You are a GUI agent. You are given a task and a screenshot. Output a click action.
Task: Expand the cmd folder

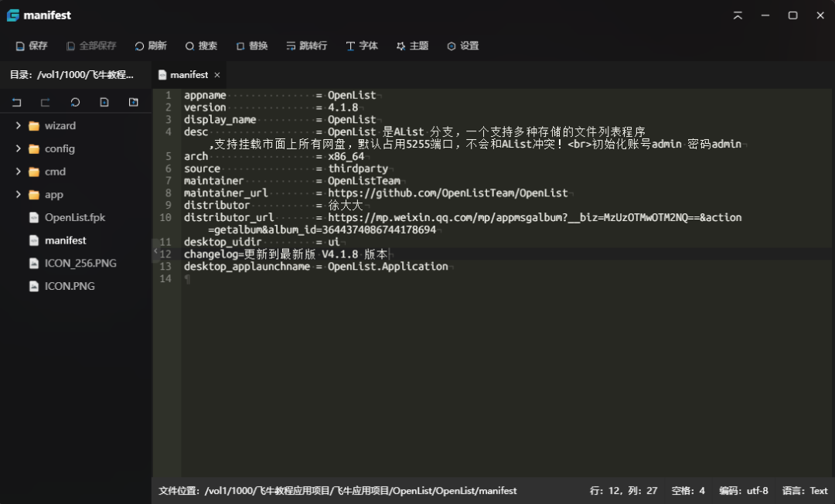[18, 172]
